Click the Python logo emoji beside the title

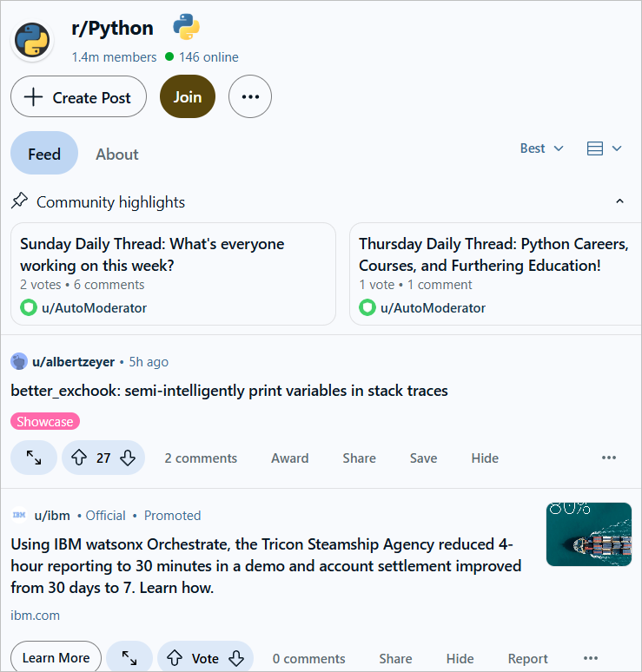click(x=187, y=27)
